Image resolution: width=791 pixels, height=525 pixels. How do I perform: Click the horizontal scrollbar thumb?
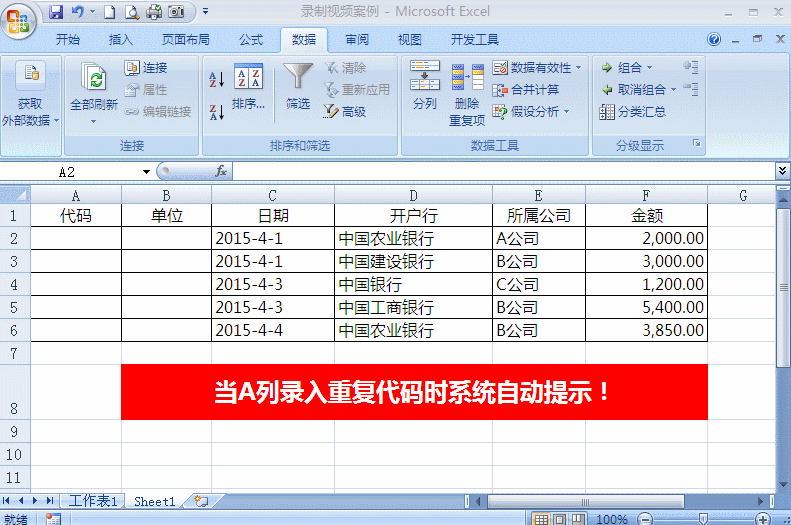pos(585,501)
